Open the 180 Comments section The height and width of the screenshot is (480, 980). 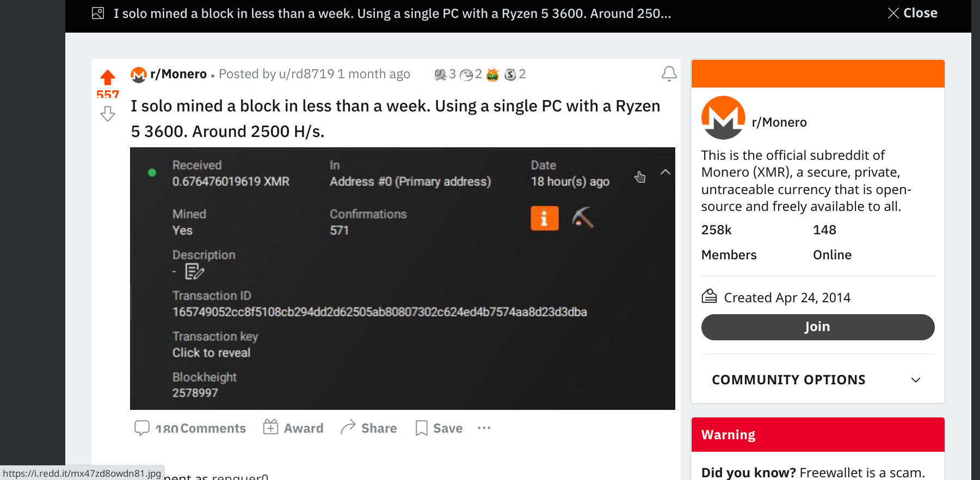pos(190,428)
